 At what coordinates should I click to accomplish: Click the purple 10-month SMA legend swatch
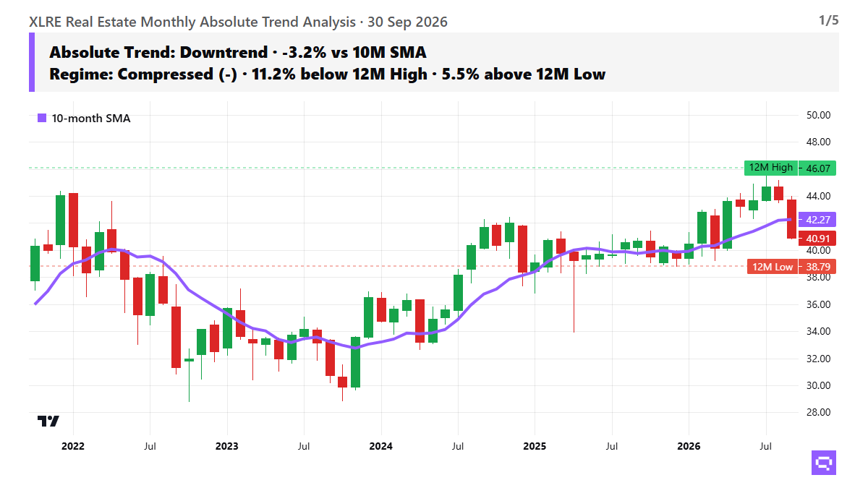[42, 118]
